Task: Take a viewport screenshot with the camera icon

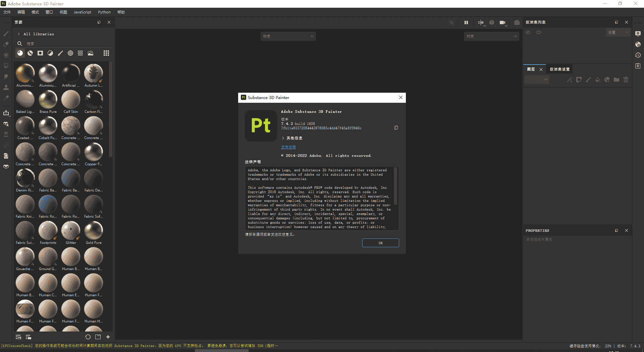Action: (x=517, y=22)
